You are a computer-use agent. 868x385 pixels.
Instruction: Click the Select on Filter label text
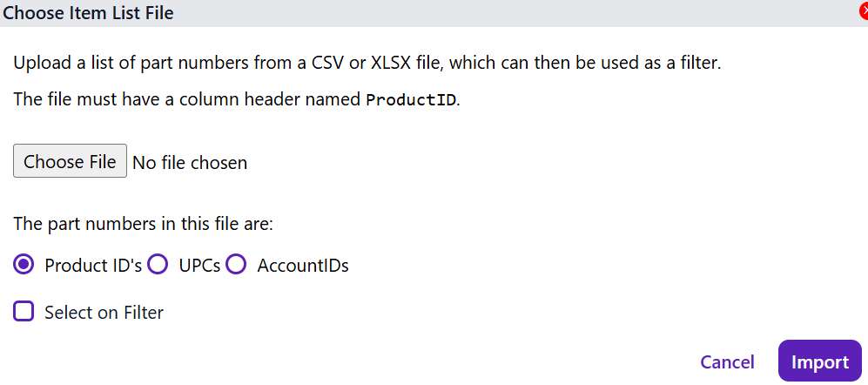(x=104, y=312)
